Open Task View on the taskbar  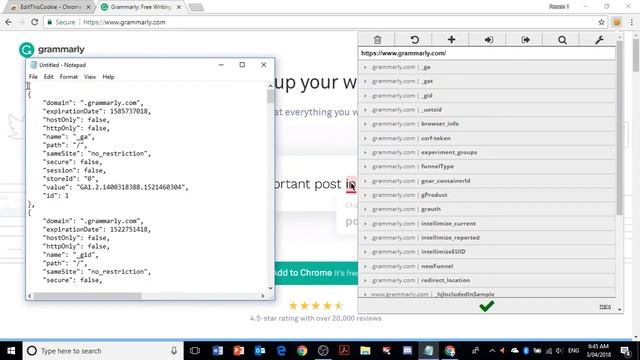[x=195, y=351]
